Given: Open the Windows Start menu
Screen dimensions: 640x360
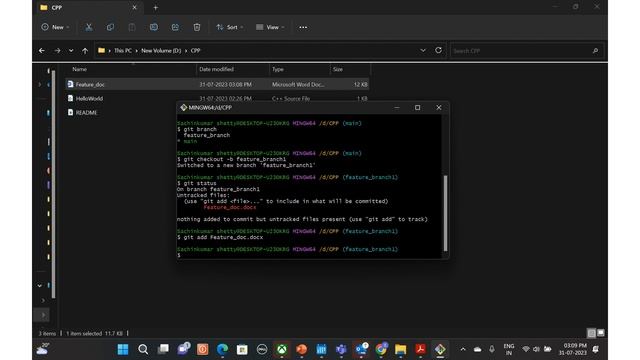Looking at the screenshot, I should coord(123,349).
